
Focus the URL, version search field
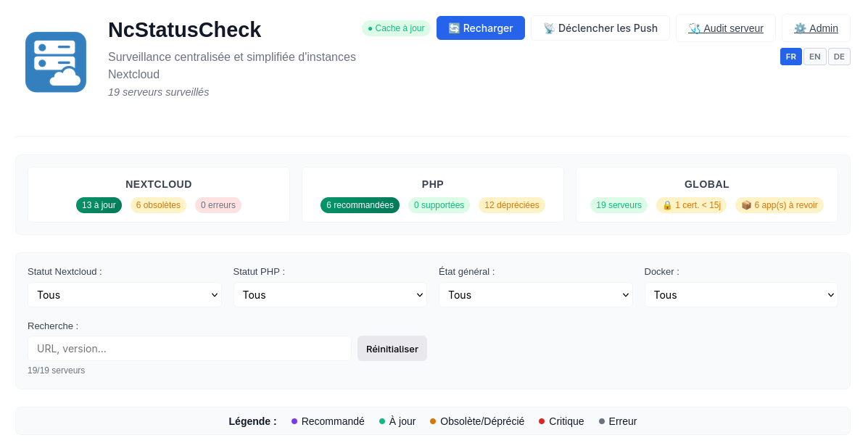click(189, 349)
